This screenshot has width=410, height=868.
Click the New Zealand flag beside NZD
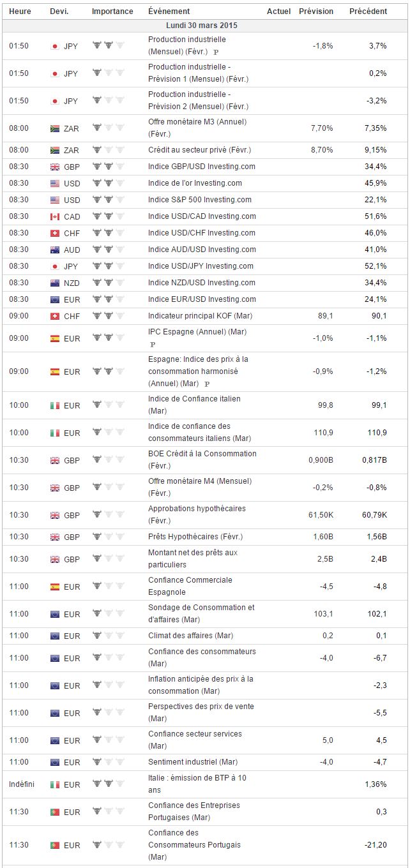55,283
